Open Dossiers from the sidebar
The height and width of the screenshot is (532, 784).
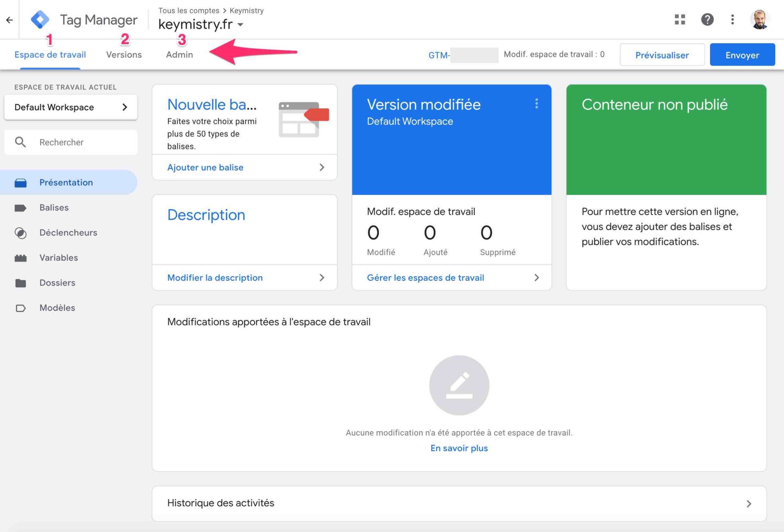coord(57,282)
